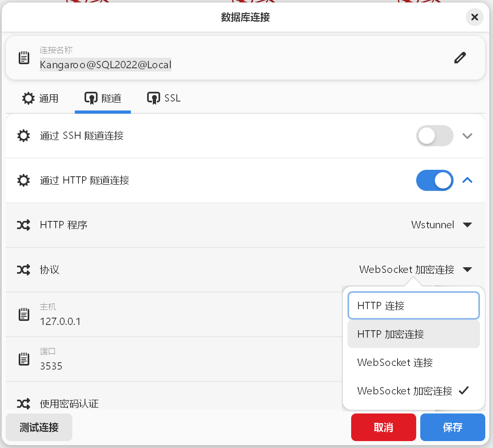Click the gear icon on the HTTP tunnel row
This screenshot has height=448, width=493.
tap(23, 180)
